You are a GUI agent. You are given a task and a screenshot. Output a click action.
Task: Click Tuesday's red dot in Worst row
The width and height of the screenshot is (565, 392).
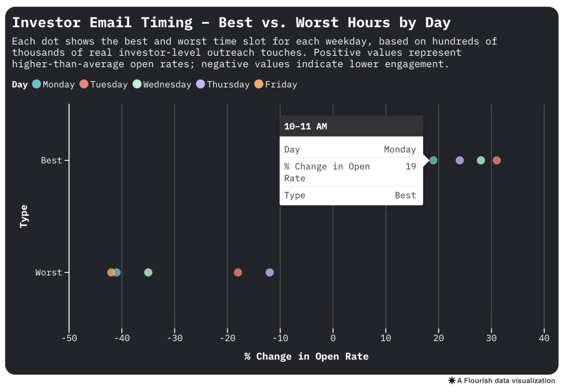coord(238,272)
